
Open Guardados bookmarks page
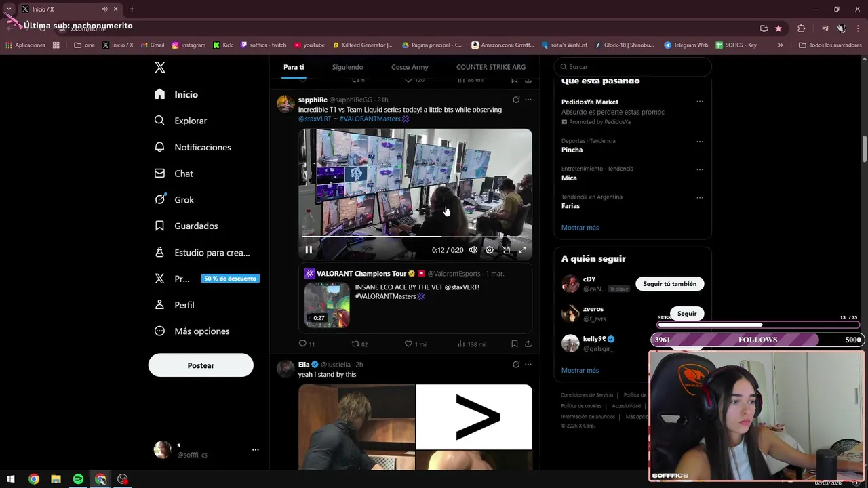point(186,226)
